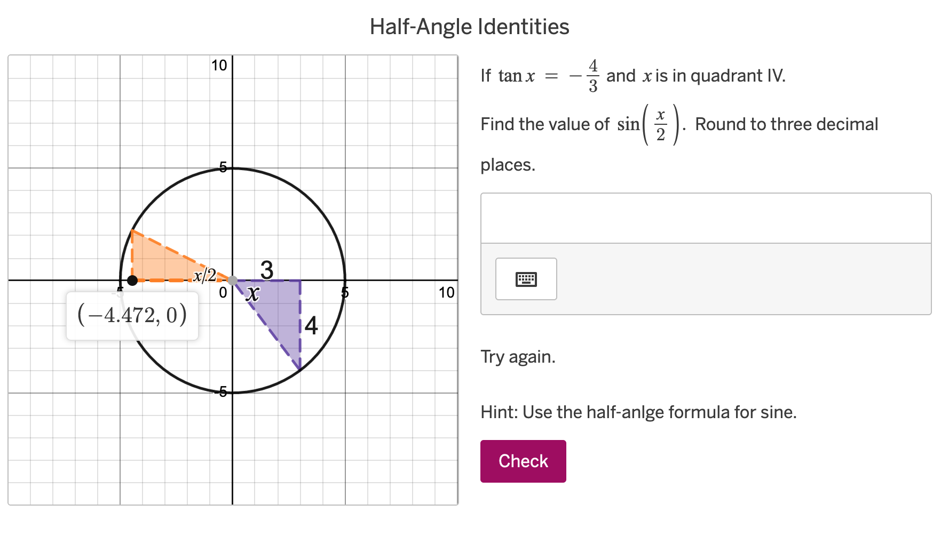Select the dashed side labeled 3

click(267, 279)
